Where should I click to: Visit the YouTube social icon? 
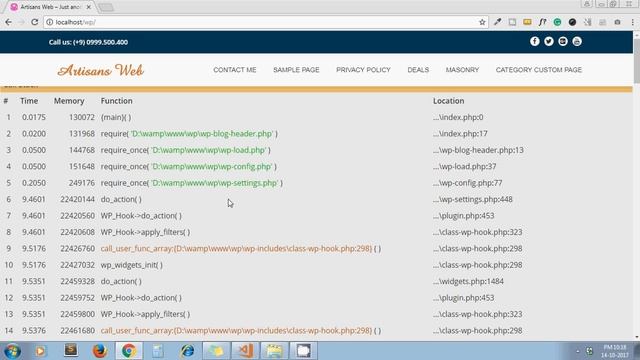(x=577, y=41)
